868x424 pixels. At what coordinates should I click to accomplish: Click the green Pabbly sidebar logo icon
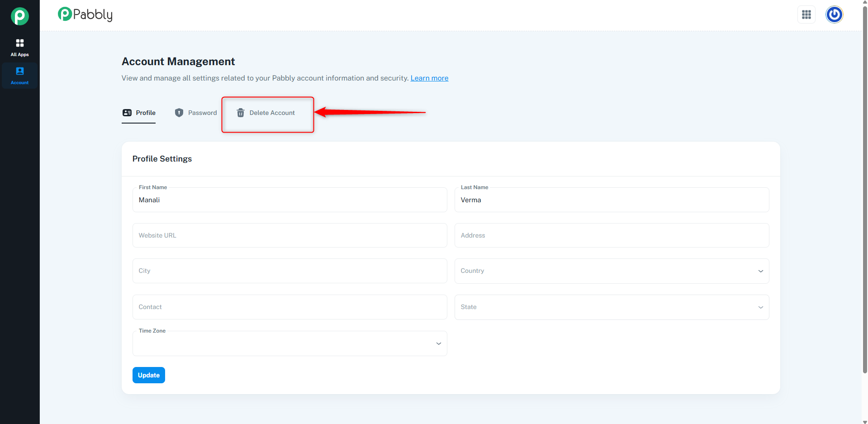coord(20,16)
